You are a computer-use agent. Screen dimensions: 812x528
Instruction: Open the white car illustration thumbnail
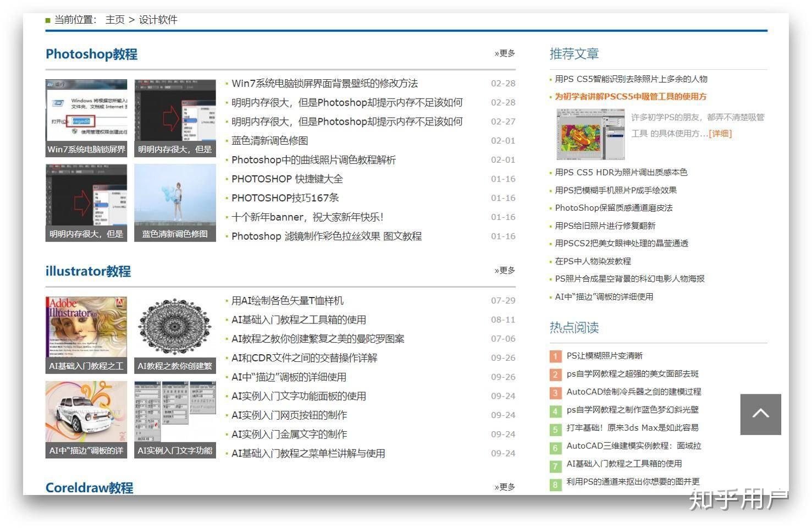[x=86, y=420]
